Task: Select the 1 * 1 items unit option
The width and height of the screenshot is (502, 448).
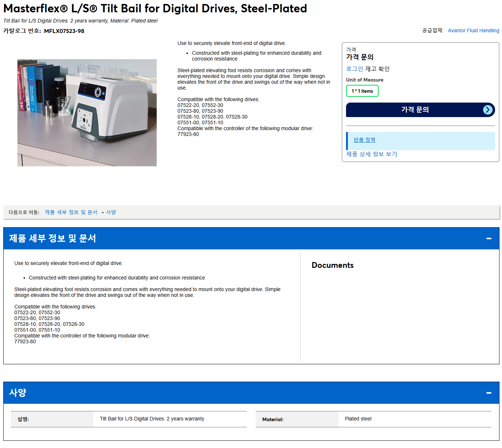Action: click(x=362, y=91)
